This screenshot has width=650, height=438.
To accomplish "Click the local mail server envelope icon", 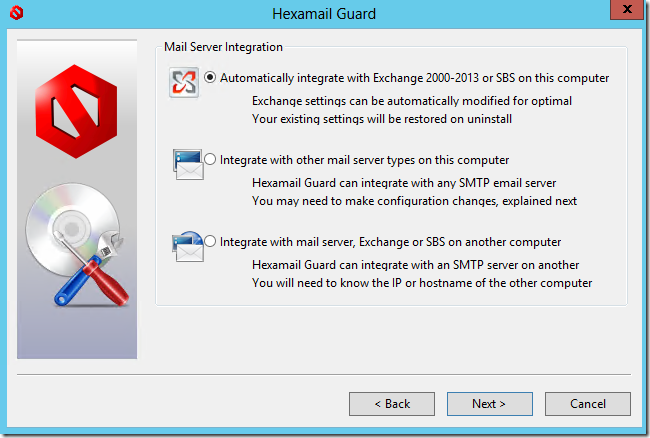I will point(188,165).
